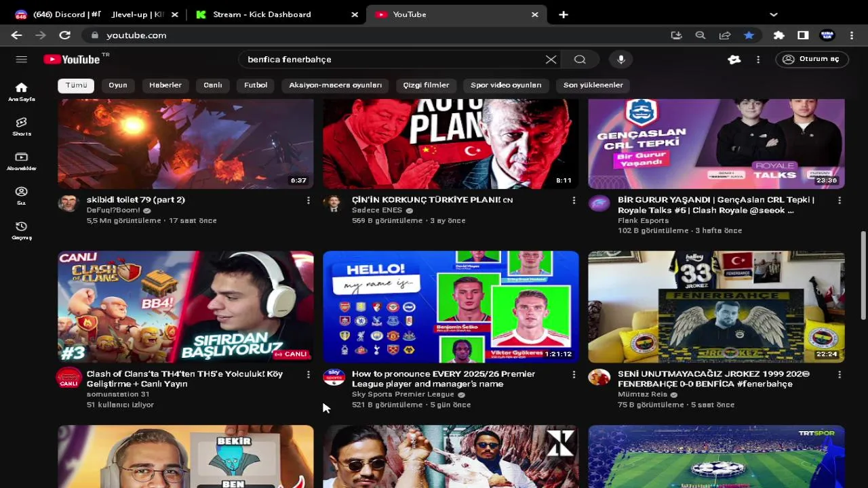Select the Futbol filter chip
868x488 pixels.
pyautogui.click(x=256, y=85)
